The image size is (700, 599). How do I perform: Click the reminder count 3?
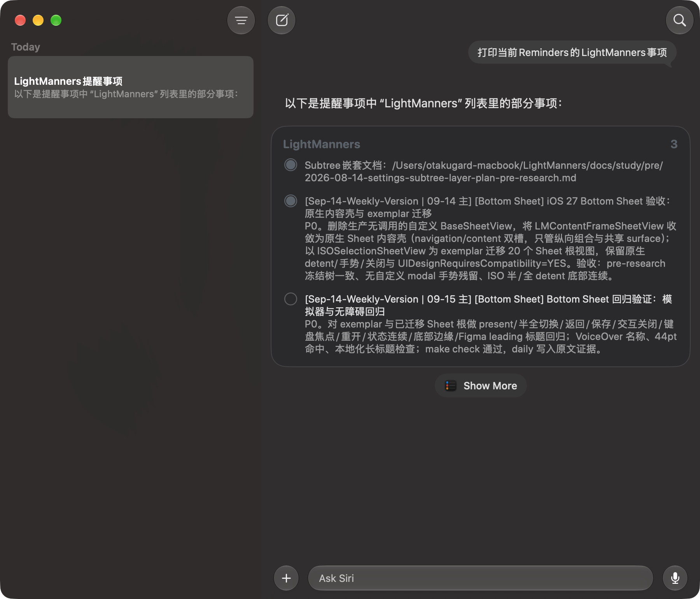click(674, 144)
